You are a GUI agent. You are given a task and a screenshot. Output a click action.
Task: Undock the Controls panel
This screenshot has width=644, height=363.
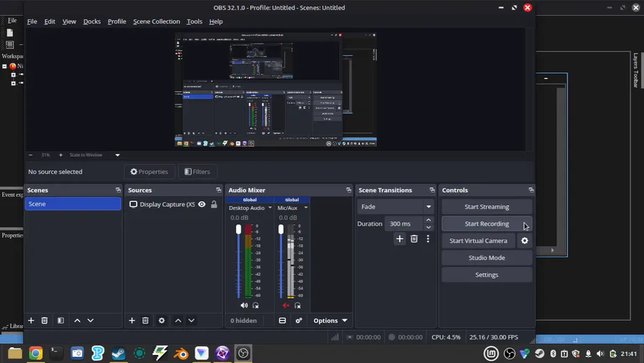pyautogui.click(x=531, y=190)
